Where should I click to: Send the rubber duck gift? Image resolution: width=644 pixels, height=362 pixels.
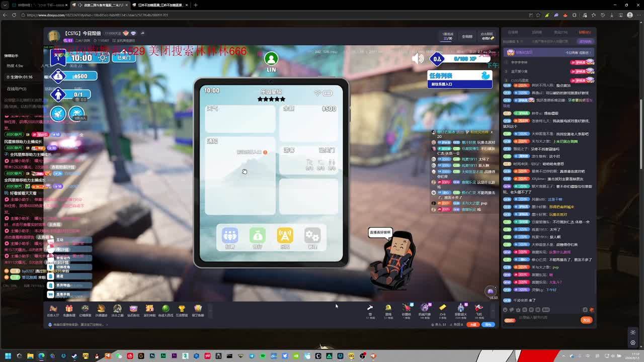[x=388, y=310]
